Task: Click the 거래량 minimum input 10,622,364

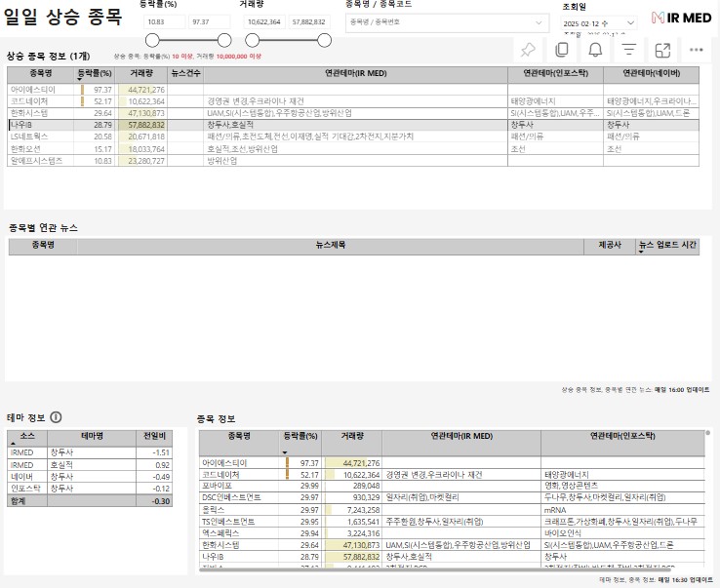Action: pos(264,21)
